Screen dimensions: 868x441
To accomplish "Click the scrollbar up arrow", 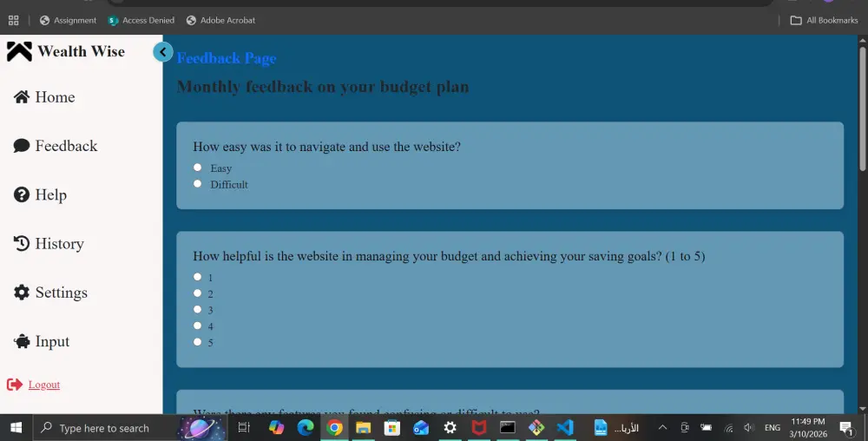I will point(863,40).
